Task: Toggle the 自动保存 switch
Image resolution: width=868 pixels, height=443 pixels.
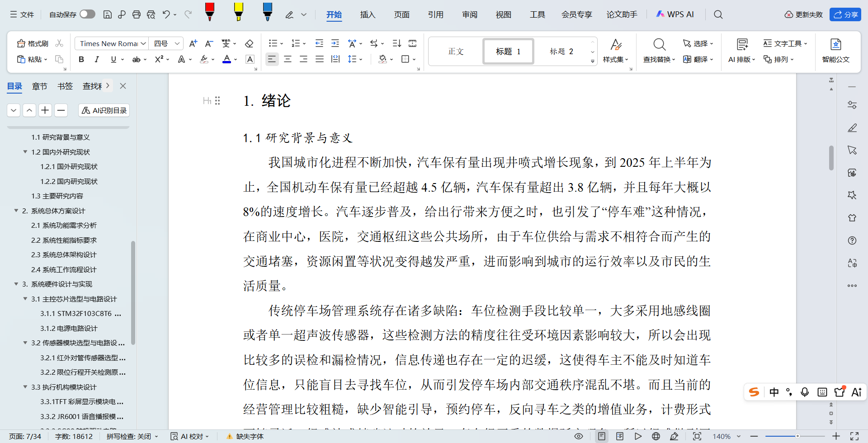Action: 87,14
